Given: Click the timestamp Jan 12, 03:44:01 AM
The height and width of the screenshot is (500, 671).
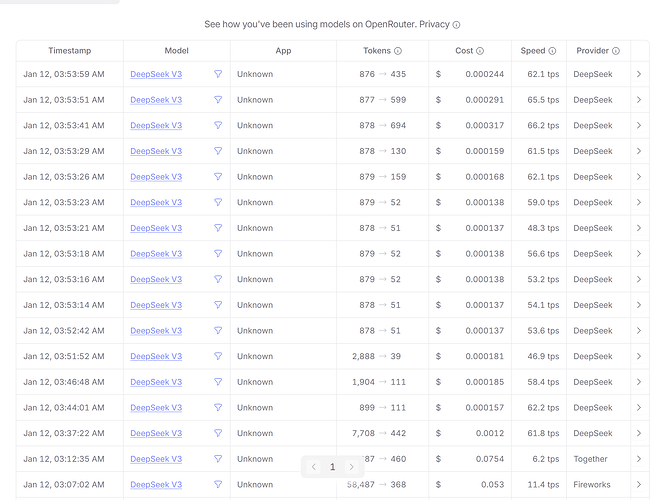Looking at the screenshot, I should [64, 408].
